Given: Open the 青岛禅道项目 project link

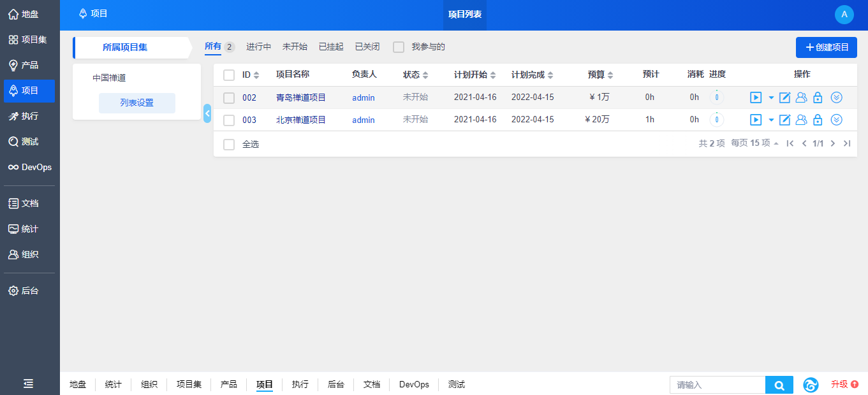Looking at the screenshot, I should (300, 97).
